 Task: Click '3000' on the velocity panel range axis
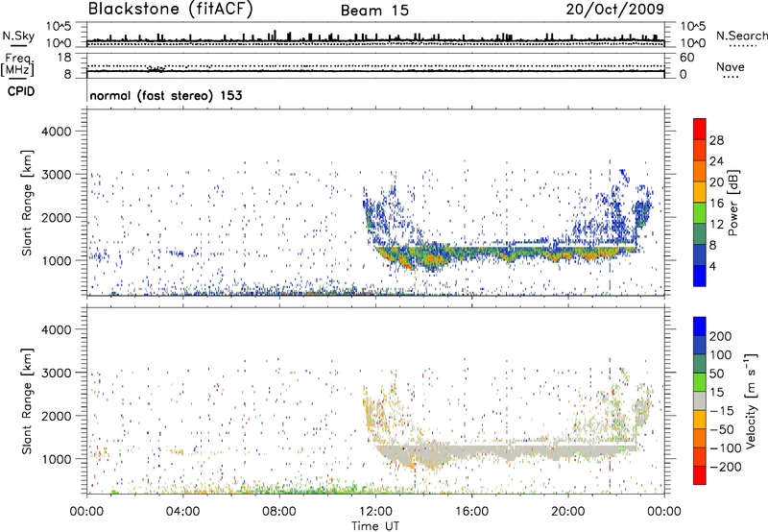57,373
